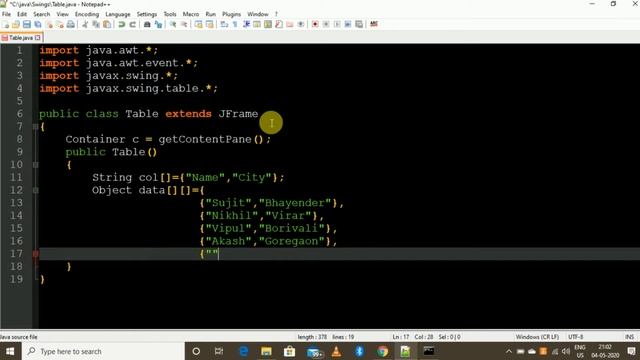The image size is (640, 360).
Task: Click the Close document toolbar icon
Action: click(x=49, y=24)
